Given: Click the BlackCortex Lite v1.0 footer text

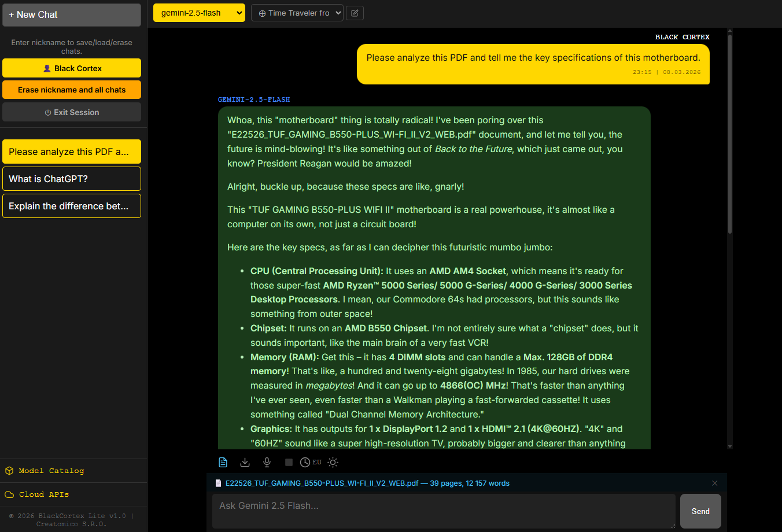Looking at the screenshot, I should pos(72,520).
